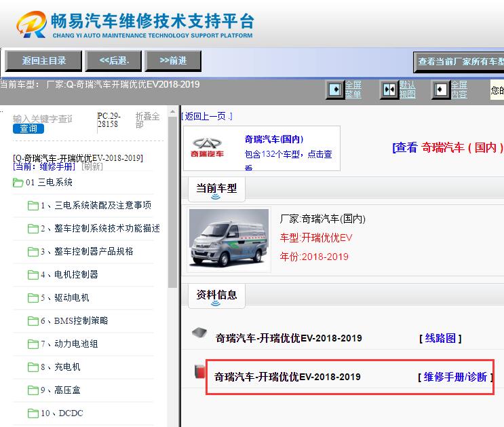Open 8、充电机 entry
Image resolution: width=504 pixels, height=427 pixels.
(60, 367)
